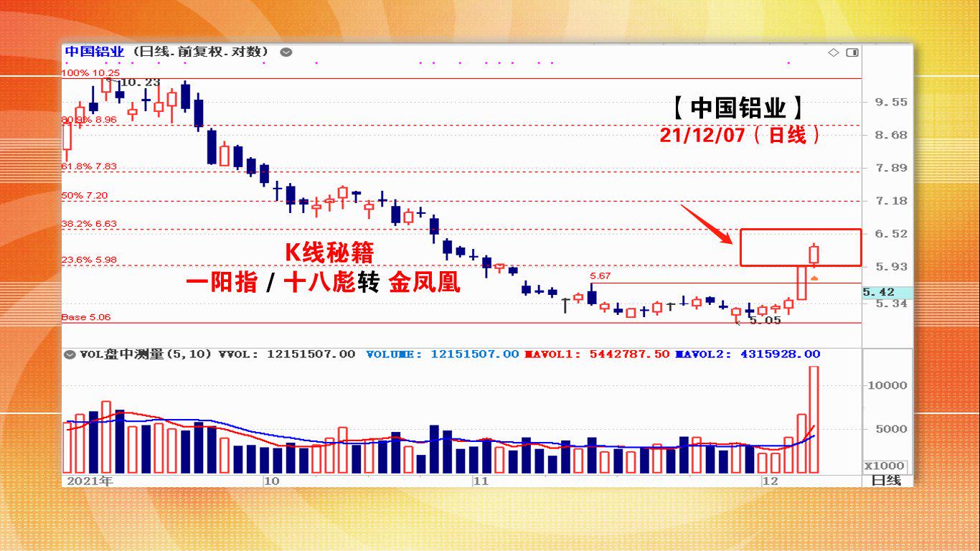Viewport: 980px width, 551px height.
Task: Click the 7.89 price axis label
Action: coord(891,169)
